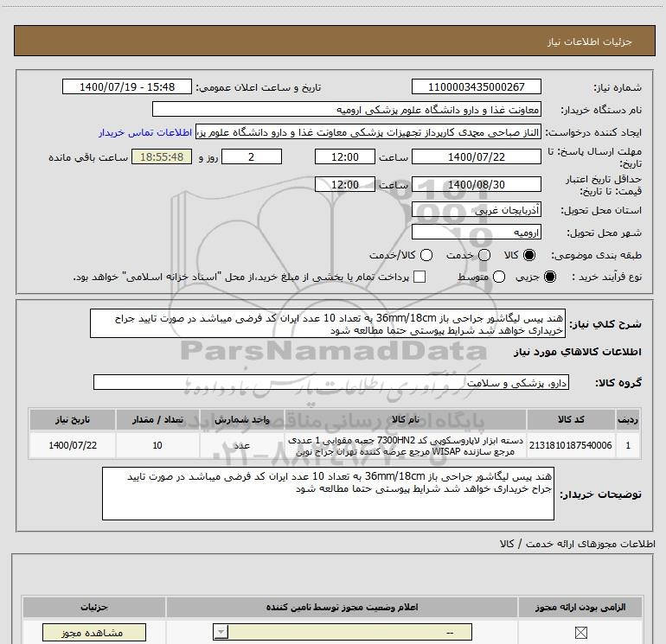Select the کالا radio button
666x644 pixels.
(529, 255)
